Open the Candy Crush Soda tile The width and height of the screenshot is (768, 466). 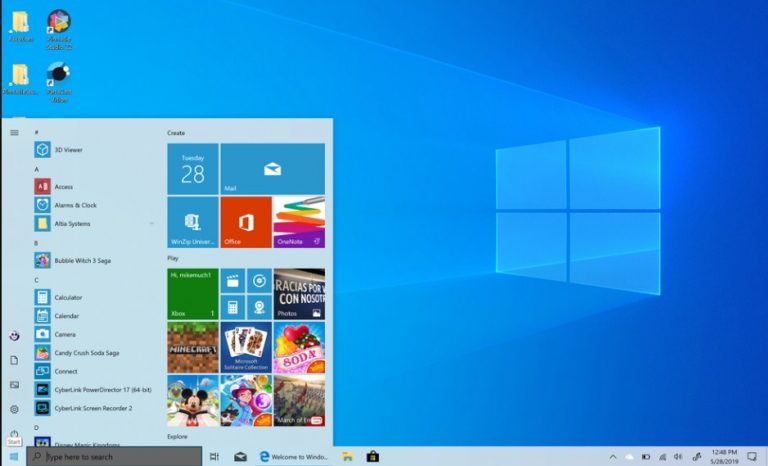click(x=299, y=347)
